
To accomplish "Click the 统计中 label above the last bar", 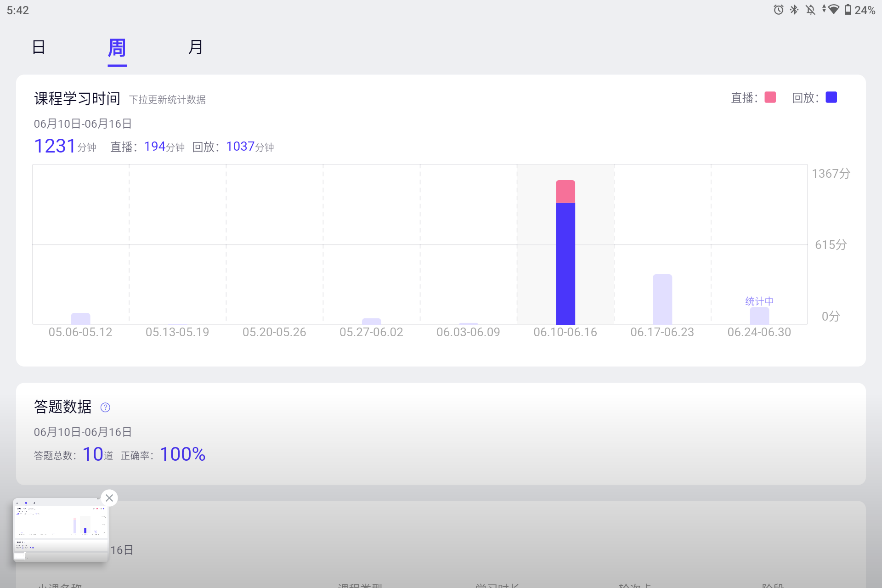I will 759,301.
